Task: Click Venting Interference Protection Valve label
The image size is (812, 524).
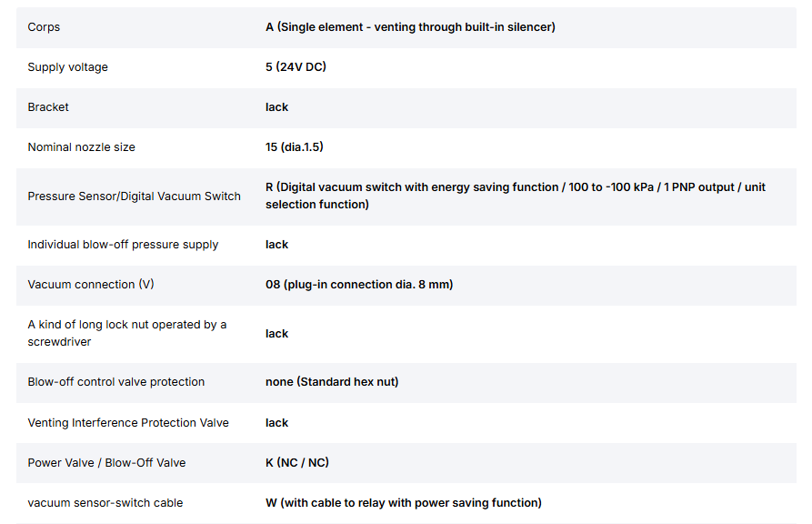Action: point(128,423)
